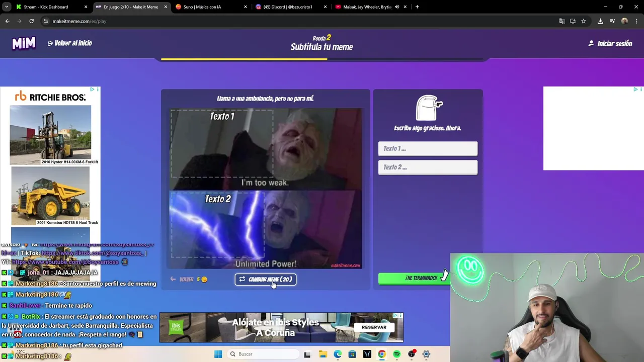The width and height of the screenshot is (644, 362).
Task: Open Task View icon on taskbar
Action: click(x=307, y=354)
